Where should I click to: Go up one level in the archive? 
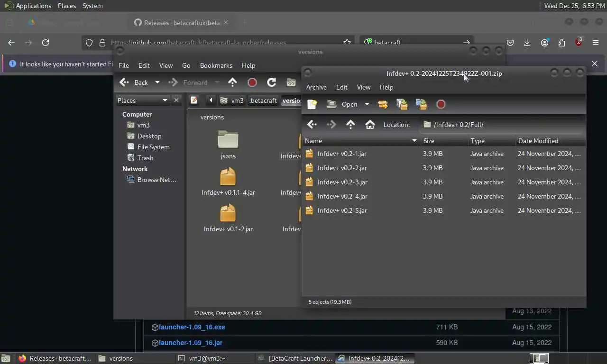pos(350,125)
